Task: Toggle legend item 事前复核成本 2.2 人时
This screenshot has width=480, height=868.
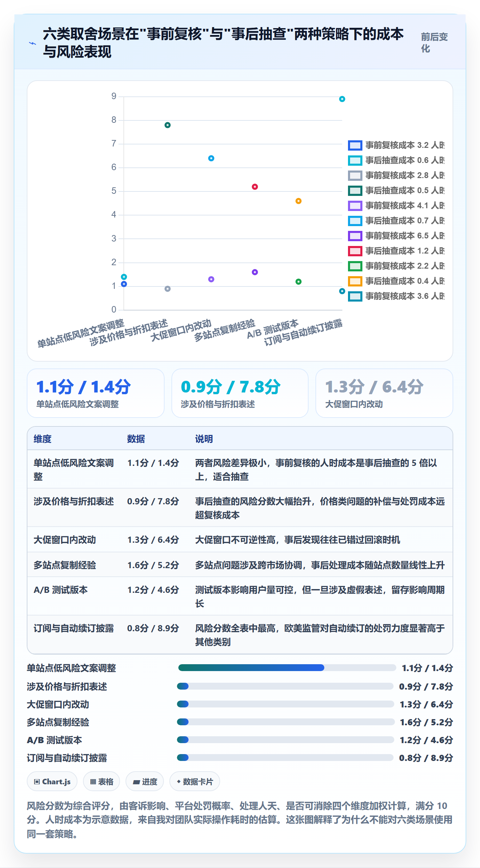Action: pyautogui.click(x=396, y=266)
